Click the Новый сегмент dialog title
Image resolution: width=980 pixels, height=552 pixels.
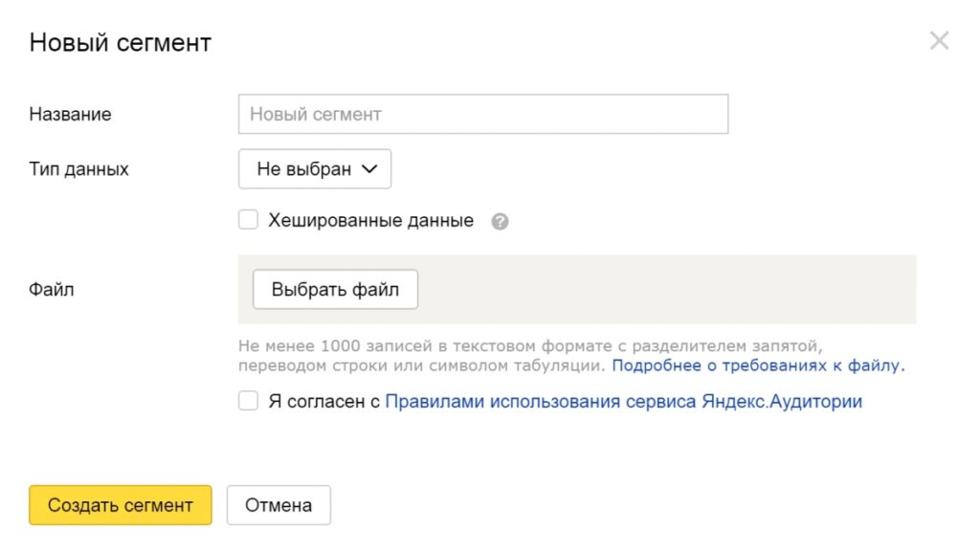tap(121, 42)
